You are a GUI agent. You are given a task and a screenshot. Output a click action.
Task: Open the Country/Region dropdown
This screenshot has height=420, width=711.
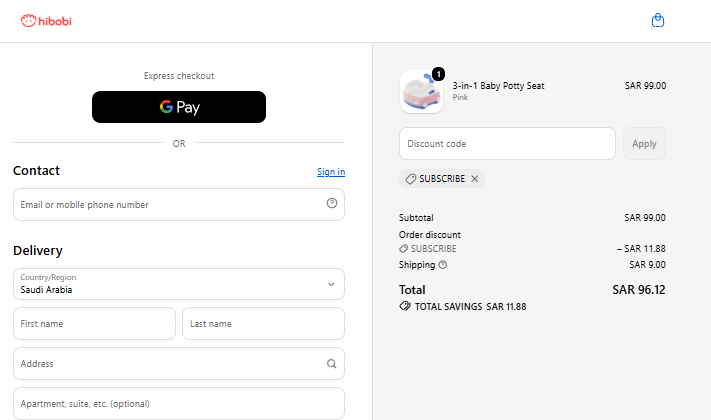click(179, 284)
